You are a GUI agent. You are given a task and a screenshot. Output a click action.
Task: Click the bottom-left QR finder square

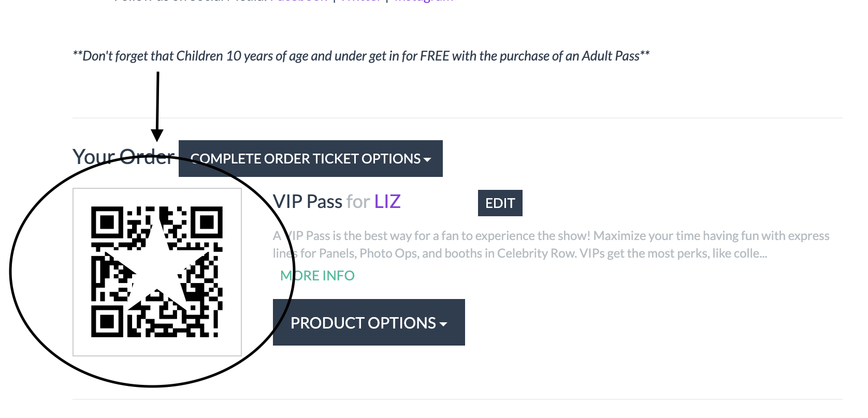coord(107,321)
